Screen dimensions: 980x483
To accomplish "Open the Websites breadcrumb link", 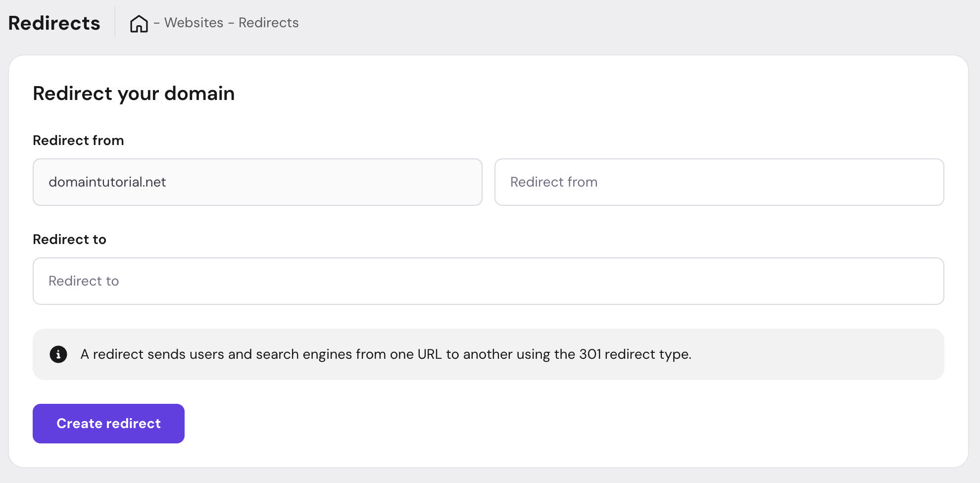I will [194, 23].
